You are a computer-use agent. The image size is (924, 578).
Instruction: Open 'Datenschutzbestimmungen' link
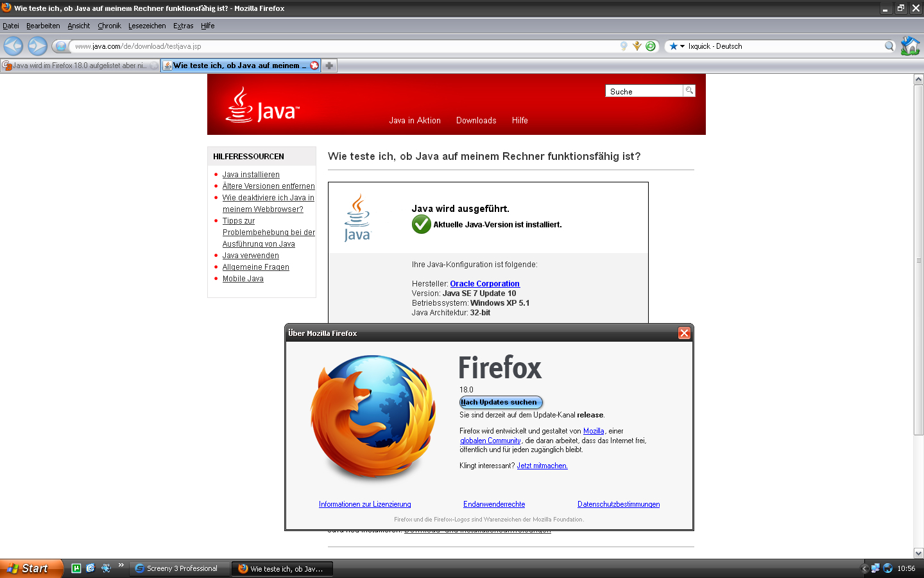[x=619, y=504]
